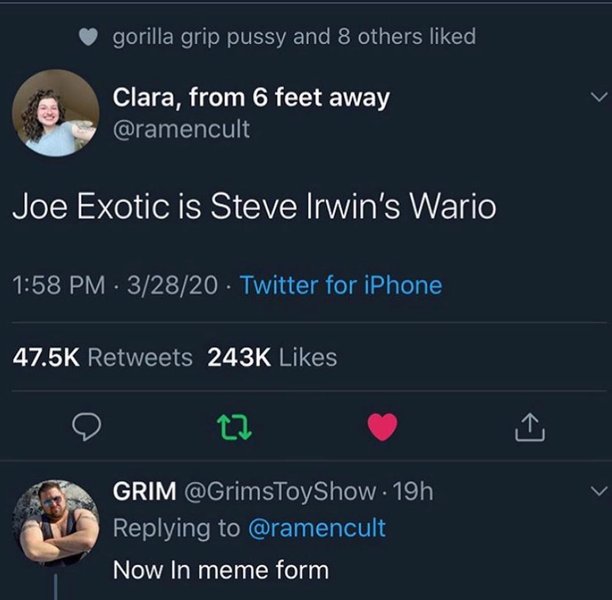Show the 243K Likes list
Screen dimensions: 612x600
[x=271, y=357]
